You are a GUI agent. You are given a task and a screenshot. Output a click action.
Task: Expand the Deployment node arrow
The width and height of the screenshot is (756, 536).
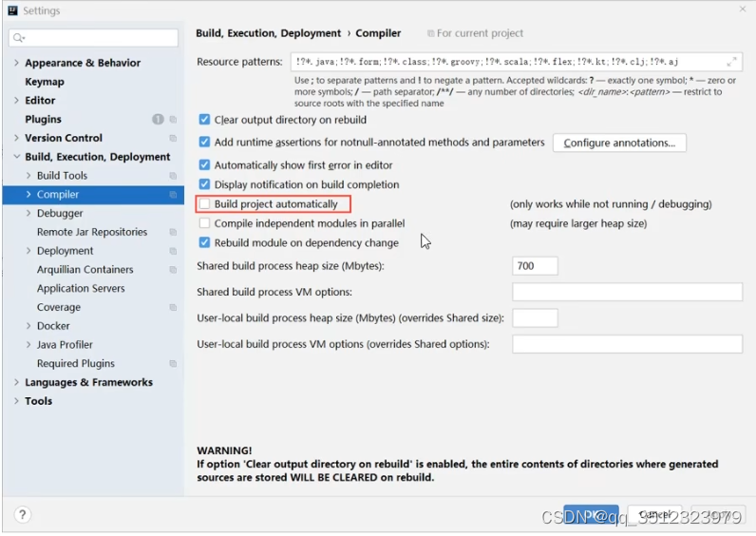[x=28, y=251]
